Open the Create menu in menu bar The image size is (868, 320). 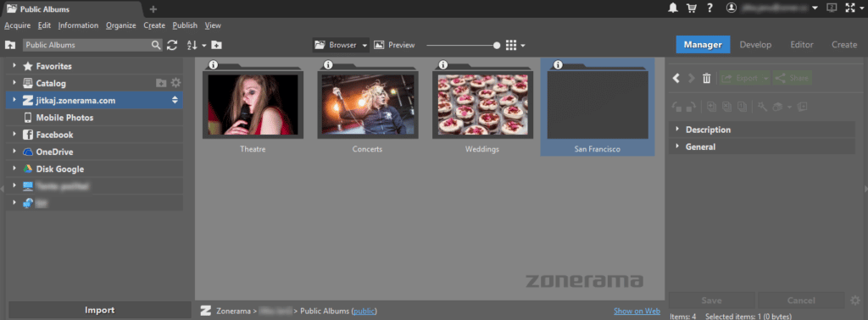(154, 25)
